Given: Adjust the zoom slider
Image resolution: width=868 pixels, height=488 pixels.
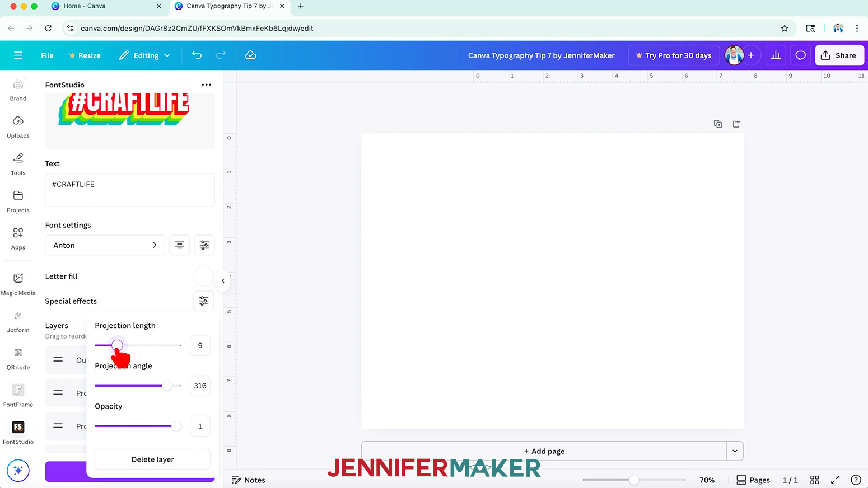Looking at the screenshot, I should click(x=634, y=480).
